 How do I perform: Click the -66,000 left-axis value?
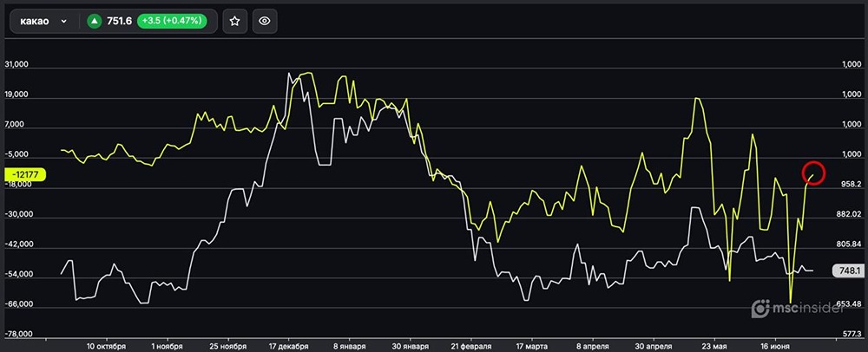[x=16, y=304]
